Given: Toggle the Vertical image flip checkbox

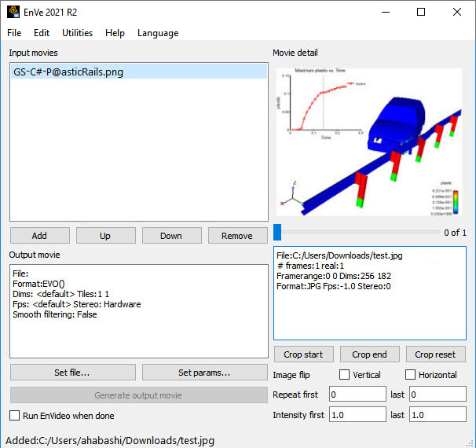Looking at the screenshot, I should (x=344, y=374).
